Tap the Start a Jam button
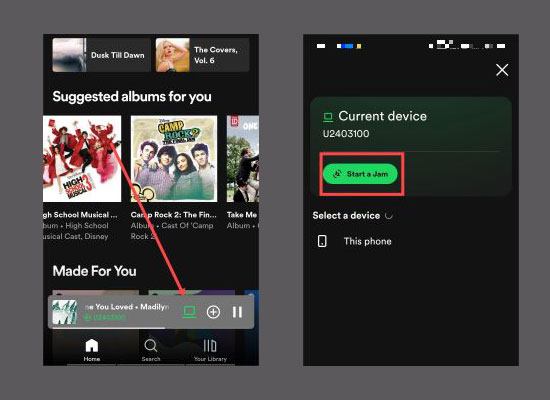Screen dimensions: 550x400 click(360, 174)
